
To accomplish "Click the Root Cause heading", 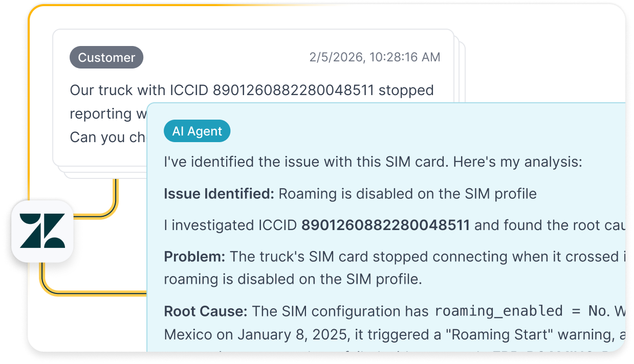I will pos(206,311).
